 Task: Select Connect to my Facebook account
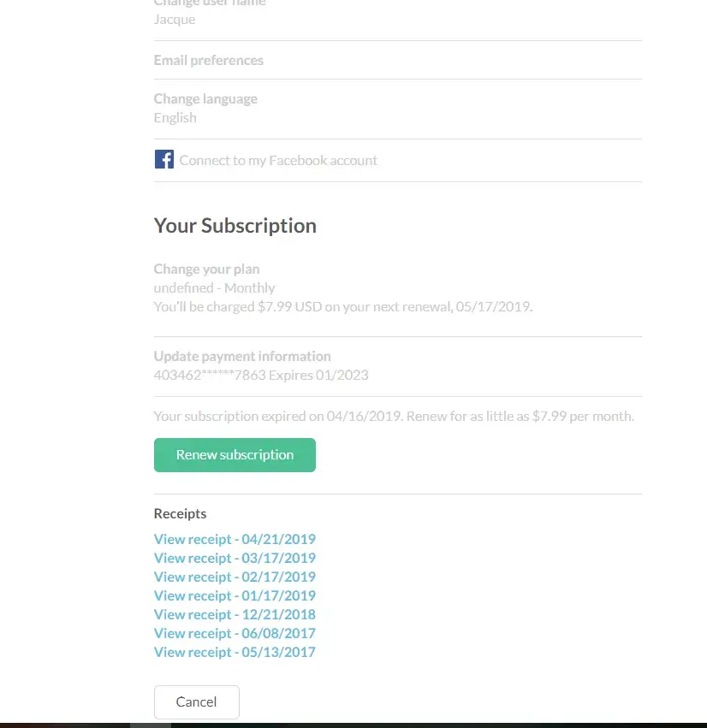click(x=278, y=160)
